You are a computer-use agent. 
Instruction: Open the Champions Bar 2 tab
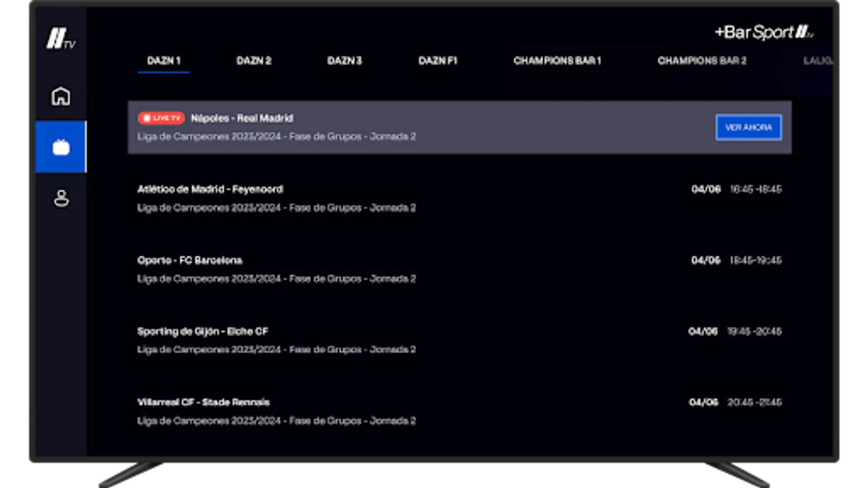702,61
